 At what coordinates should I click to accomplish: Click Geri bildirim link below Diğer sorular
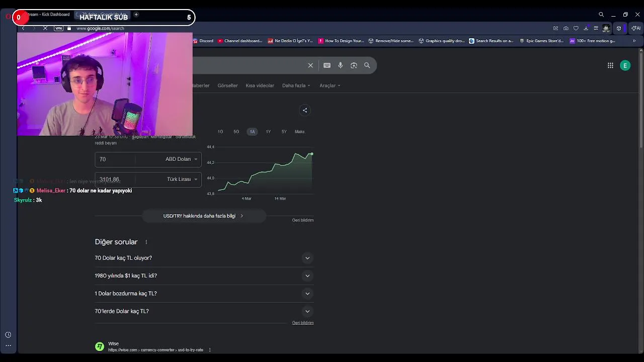(303, 323)
